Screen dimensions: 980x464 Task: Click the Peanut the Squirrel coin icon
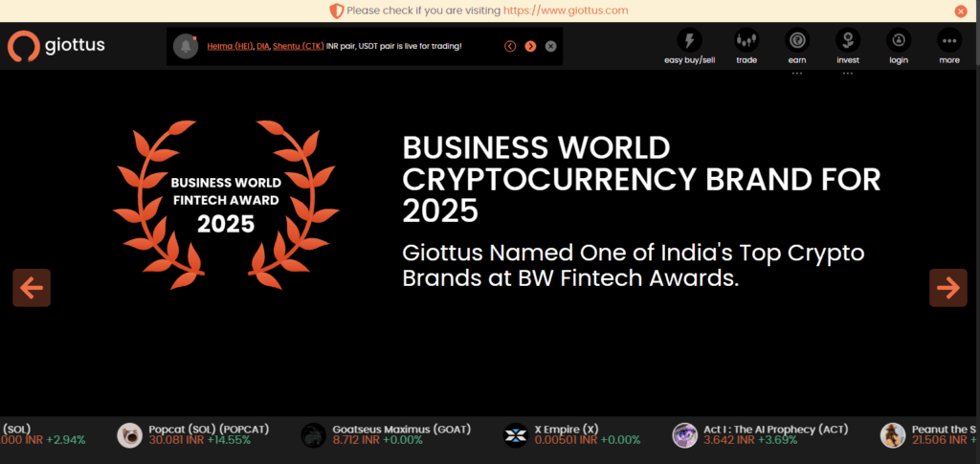[x=893, y=435]
